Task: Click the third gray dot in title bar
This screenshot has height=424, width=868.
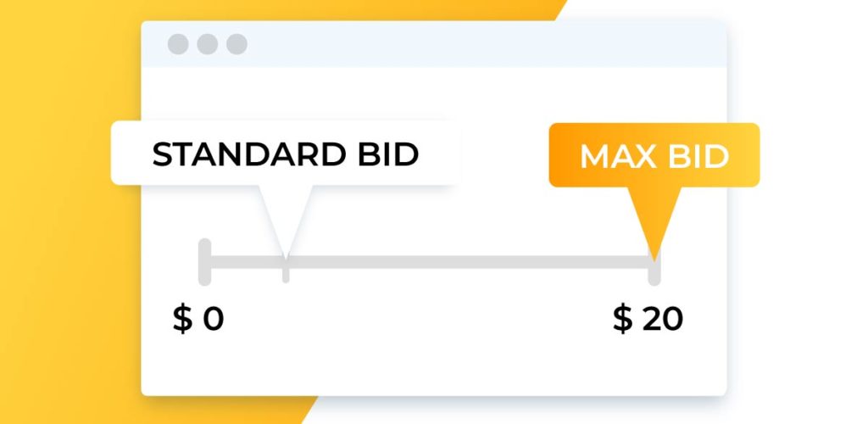Action: point(237,44)
